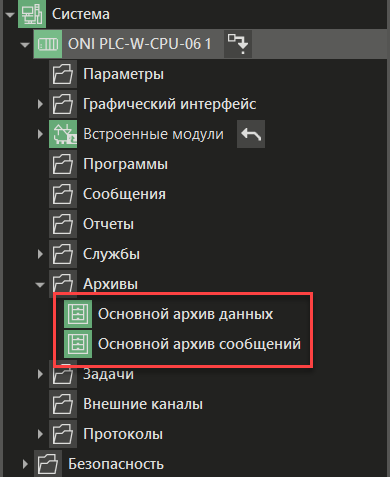This screenshot has height=477, width=390.
Task: Click the Сообщения folder icon
Action: [63, 194]
